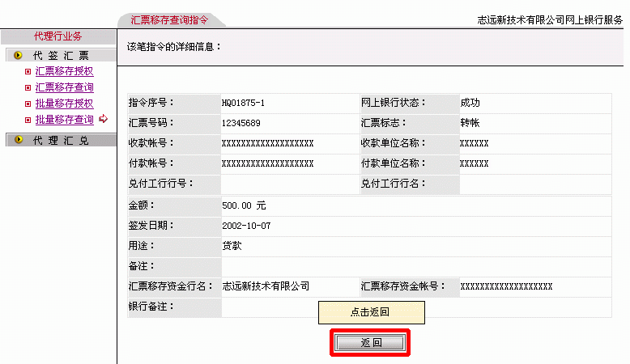This screenshot has width=630, height=364.
Task: Click the amount value 500.00 元
Action: [243, 205]
